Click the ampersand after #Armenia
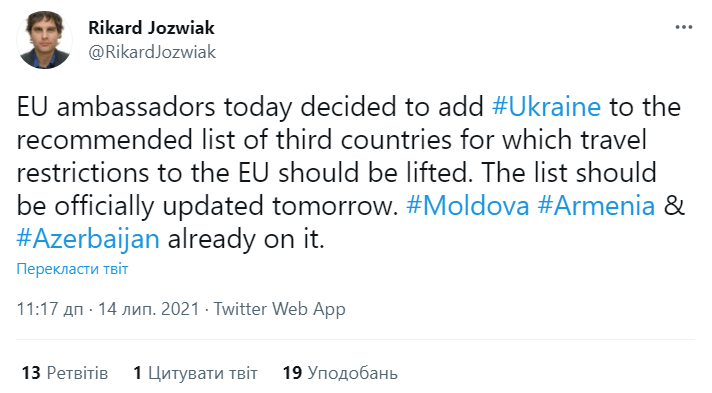The height and width of the screenshot is (393, 712). 674,206
